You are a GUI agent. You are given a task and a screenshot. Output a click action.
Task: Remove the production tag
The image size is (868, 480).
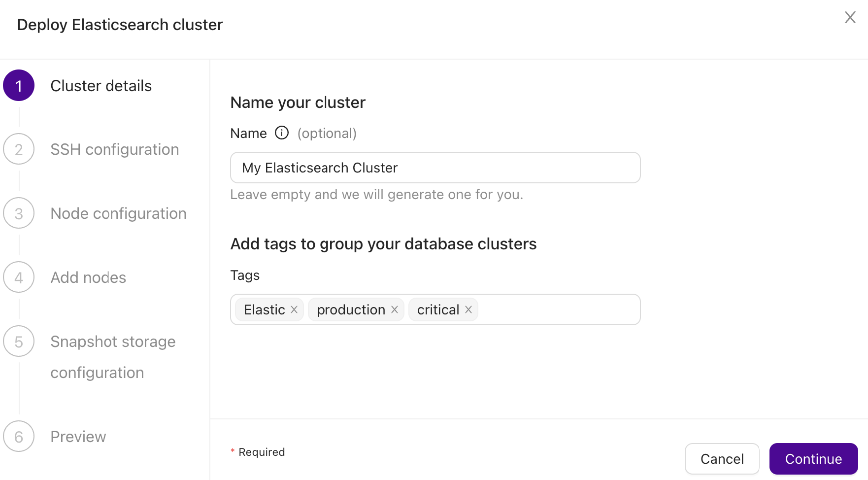tap(394, 309)
